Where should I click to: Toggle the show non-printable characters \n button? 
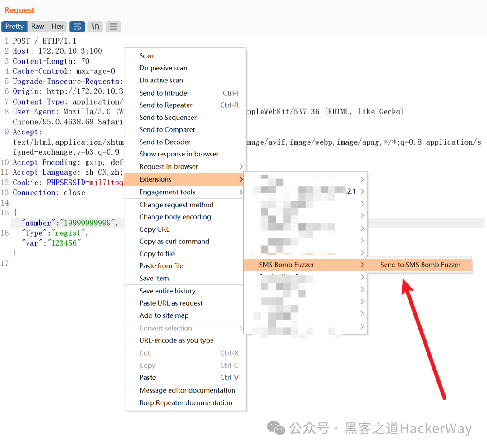(95, 27)
